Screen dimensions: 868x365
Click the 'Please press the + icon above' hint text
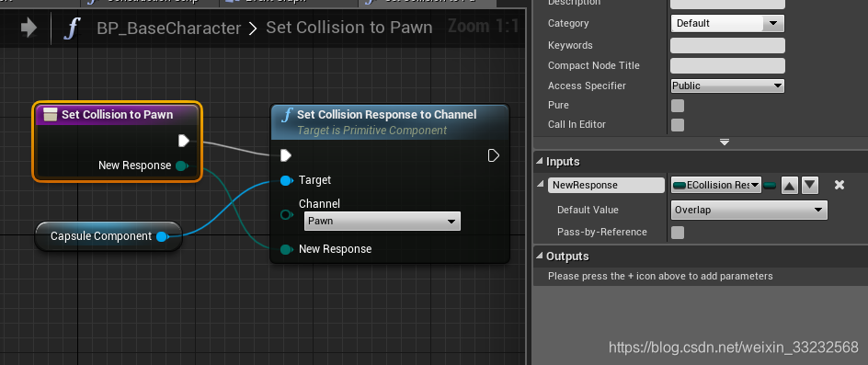point(660,276)
